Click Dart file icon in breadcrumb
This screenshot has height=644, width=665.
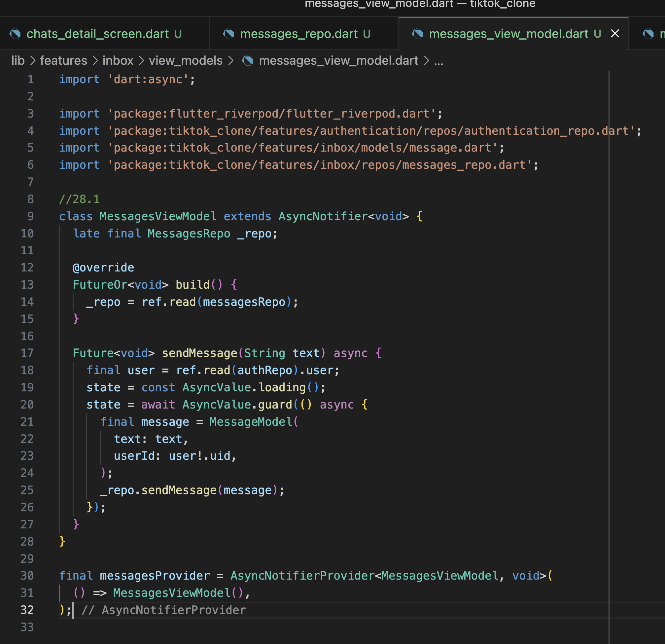pyautogui.click(x=248, y=61)
